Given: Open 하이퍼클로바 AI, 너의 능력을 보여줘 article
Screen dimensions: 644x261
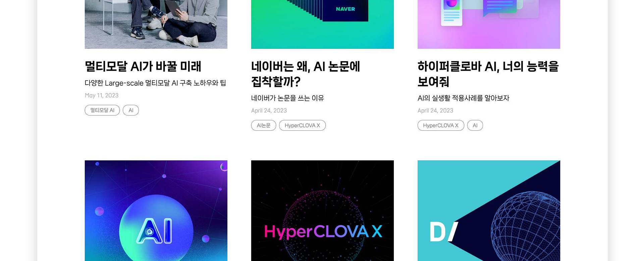Looking at the screenshot, I should click(x=488, y=74).
